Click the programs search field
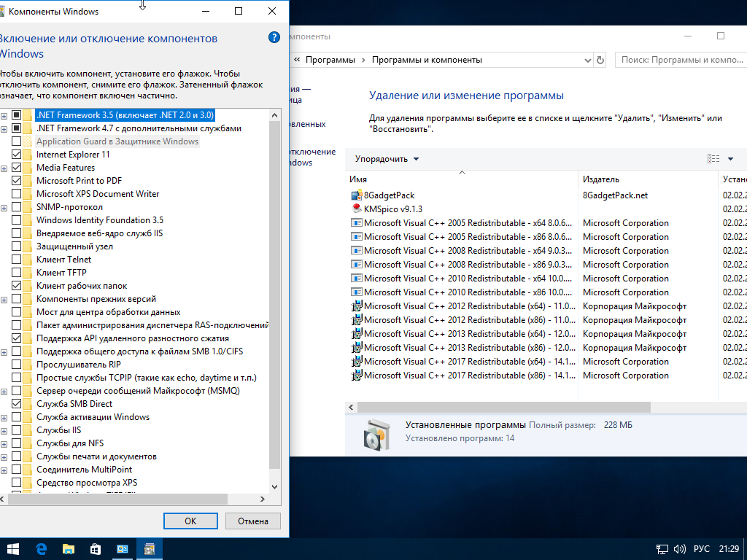This screenshot has height=560, width=747. (x=682, y=60)
